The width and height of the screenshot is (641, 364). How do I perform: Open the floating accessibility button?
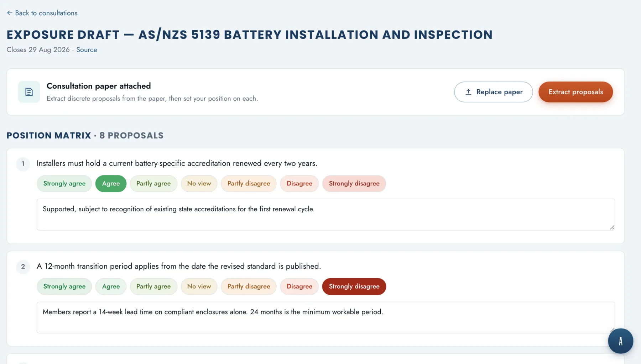pos(620,341)
